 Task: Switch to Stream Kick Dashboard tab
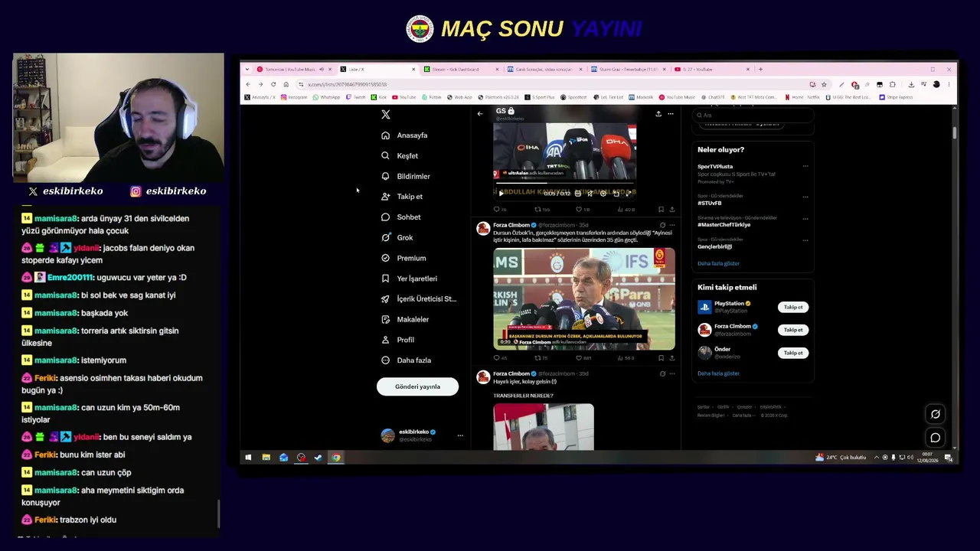[462, 70]
